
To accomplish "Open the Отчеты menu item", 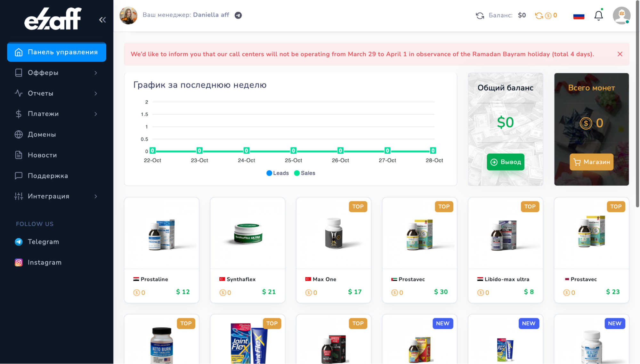I will pos(57,93).
